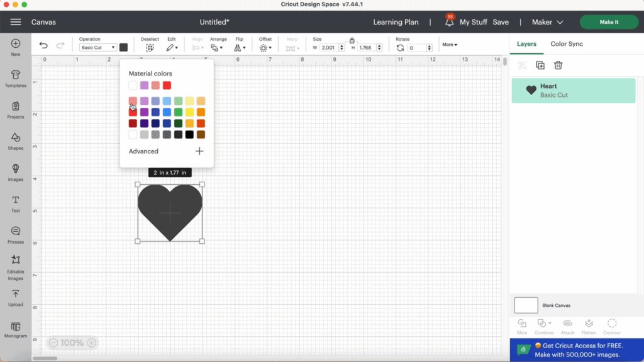Open Learning Plan

pos(396,22)
